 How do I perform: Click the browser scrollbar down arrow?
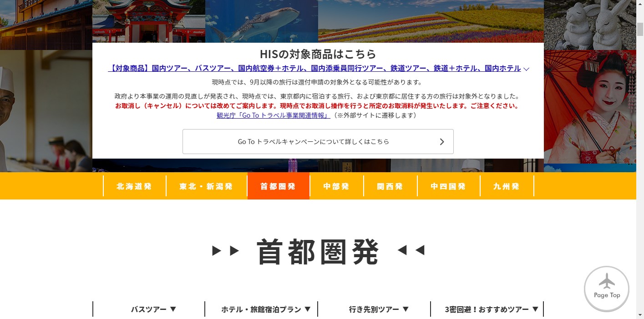click(x=640, y=315)
